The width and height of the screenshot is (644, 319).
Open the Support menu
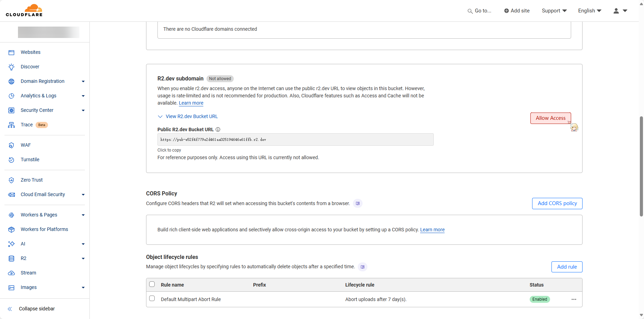pyautogui.click(x=554, y=11)
